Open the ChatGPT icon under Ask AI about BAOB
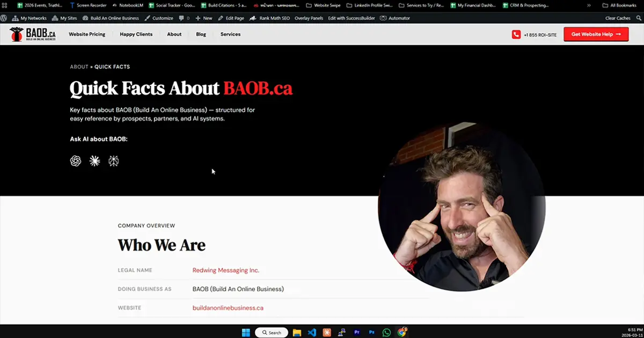 76,160
